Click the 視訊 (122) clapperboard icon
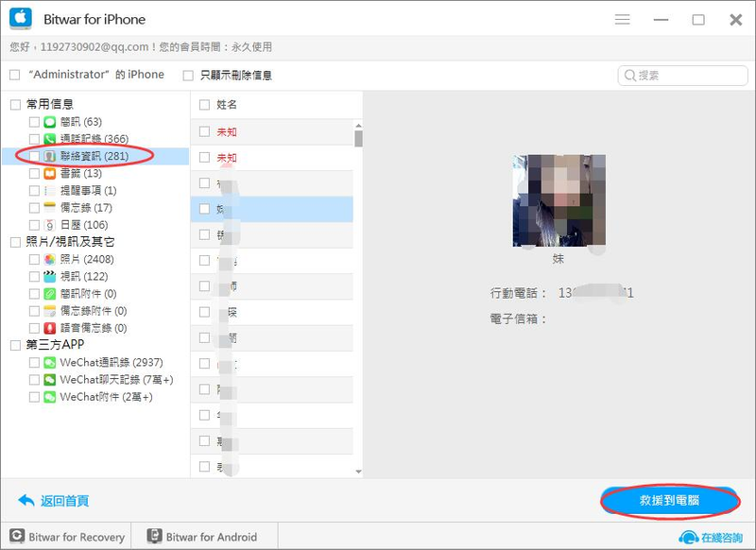756x550 pixels. tap(50, 276)
